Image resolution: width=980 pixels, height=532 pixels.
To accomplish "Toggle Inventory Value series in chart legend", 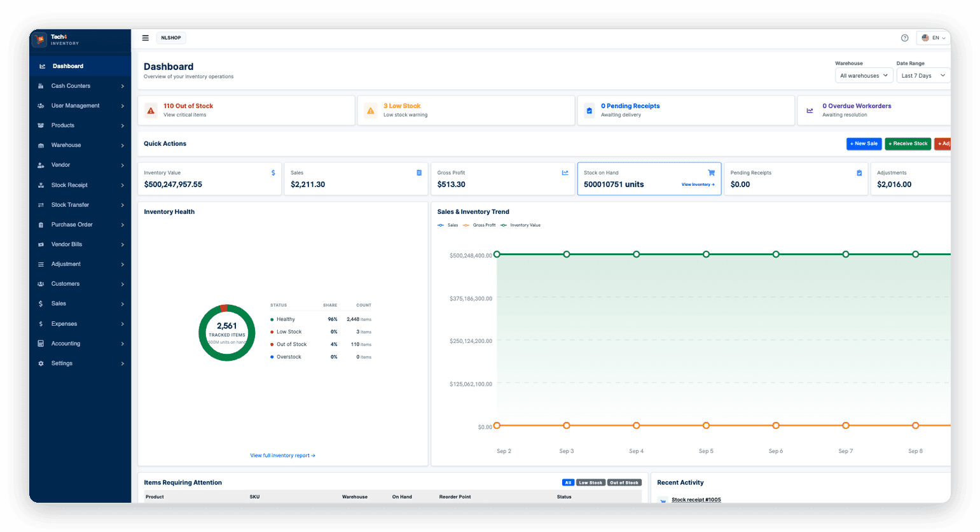I will tap(520, 225).
